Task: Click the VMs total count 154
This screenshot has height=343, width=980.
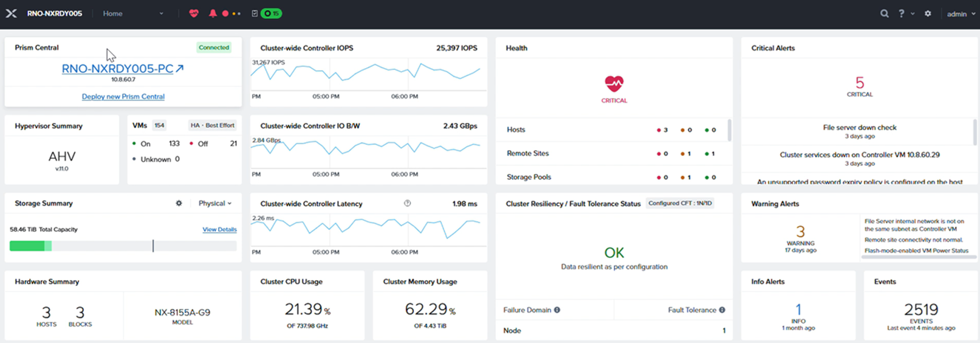Action: [x=159, y=125]
